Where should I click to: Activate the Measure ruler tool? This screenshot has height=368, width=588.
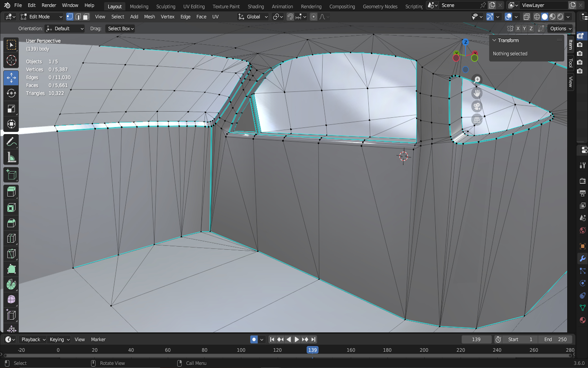(11, 158)
